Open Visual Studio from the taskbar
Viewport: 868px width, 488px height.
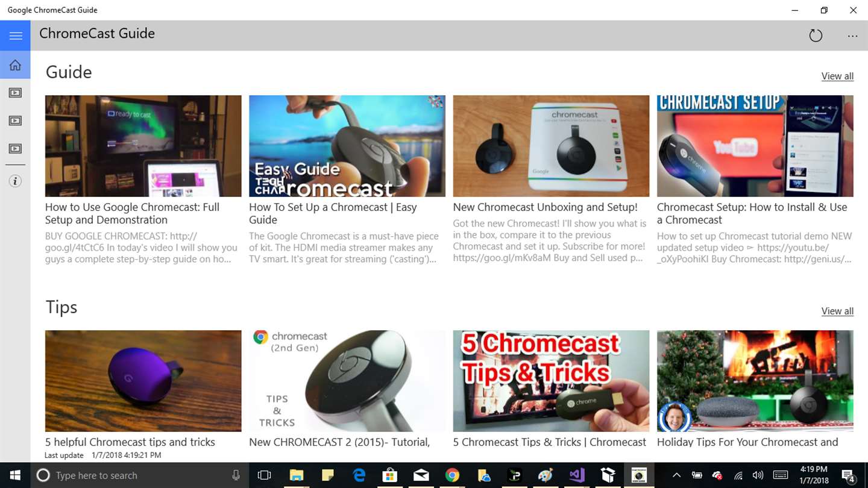pyautogui.click(x=577, y=475)
